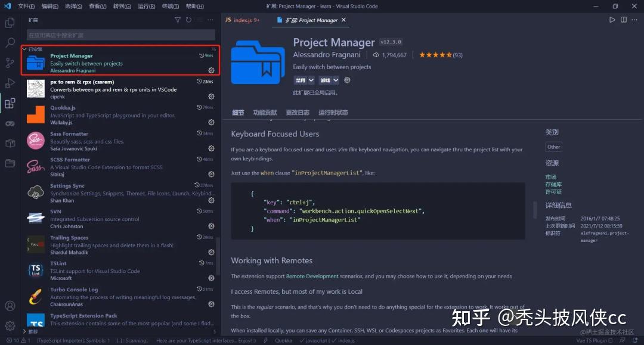Click Quokka item in the status bar
644x345 pixels.
(x=283, y=340)
